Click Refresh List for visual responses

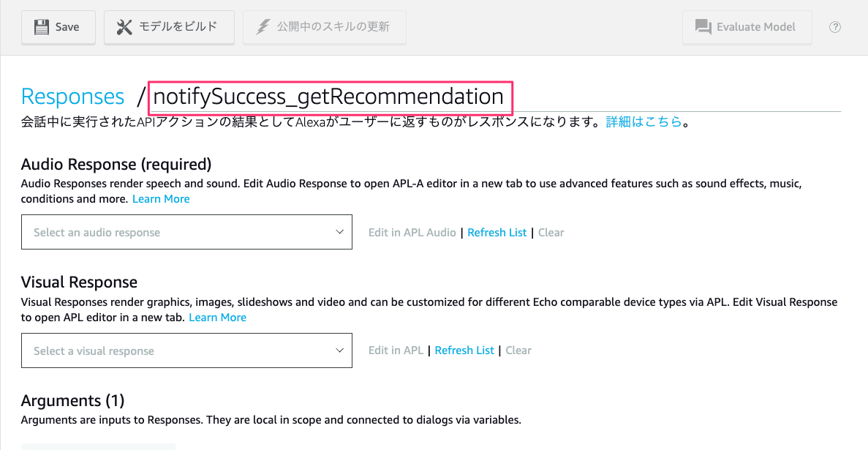point(464,350)
